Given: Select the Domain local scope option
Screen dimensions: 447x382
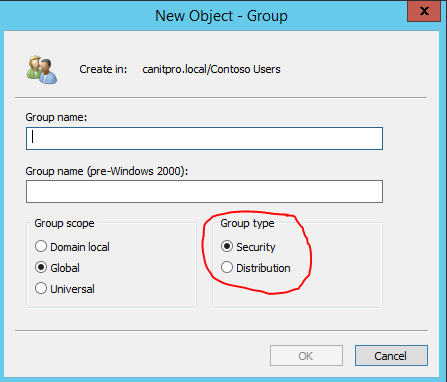Looking at the screenshot, I should [72, 247].
